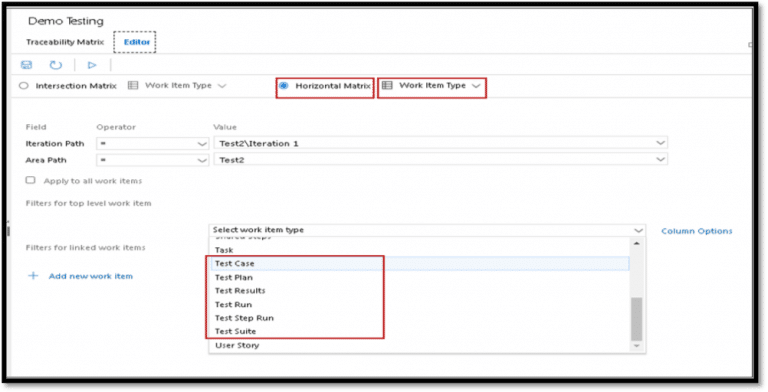Click the Run play triangle icon
This screenshot has height=392, width=768.
[92, 65]
